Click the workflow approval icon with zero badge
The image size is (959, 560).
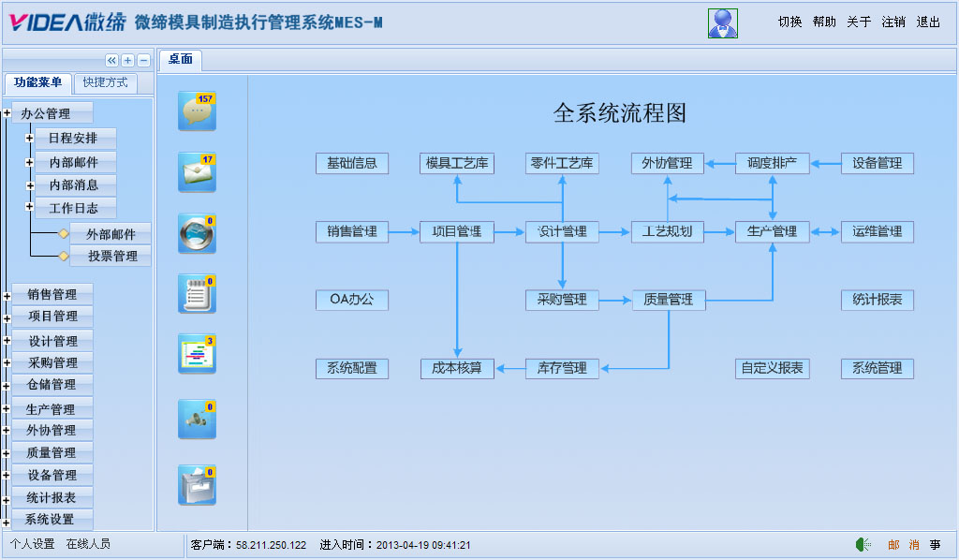pyautogui.click(x=196, y=420)
